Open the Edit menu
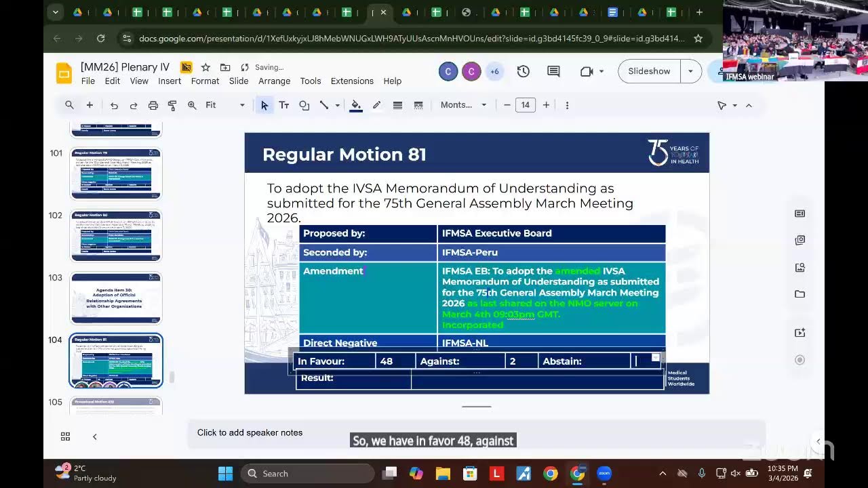This screenshot has height=488, width=868. 113,81
